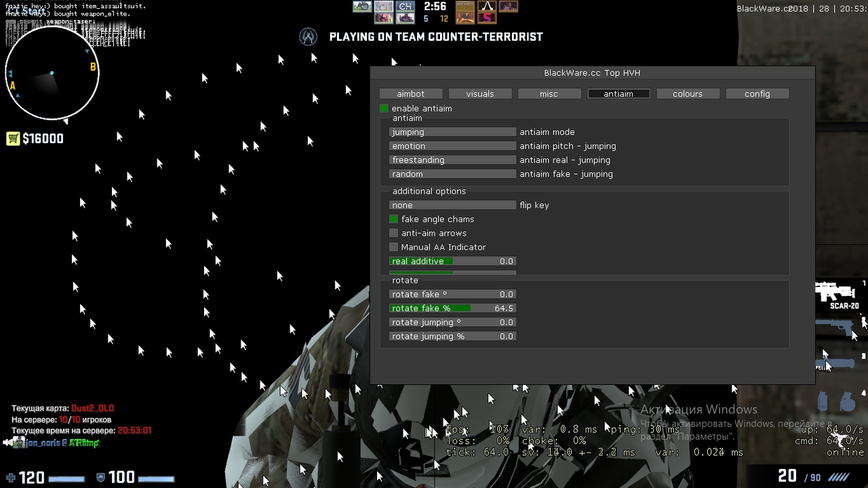Click the PLAYING ON TEAM COUNTER-TERRORIST banner

[436, 37]
